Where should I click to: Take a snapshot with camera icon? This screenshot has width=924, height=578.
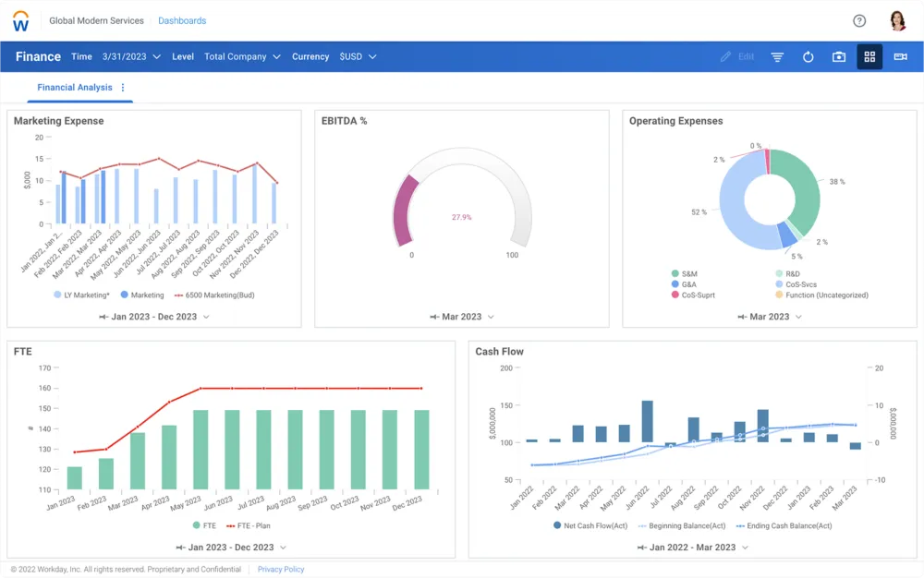839,56
